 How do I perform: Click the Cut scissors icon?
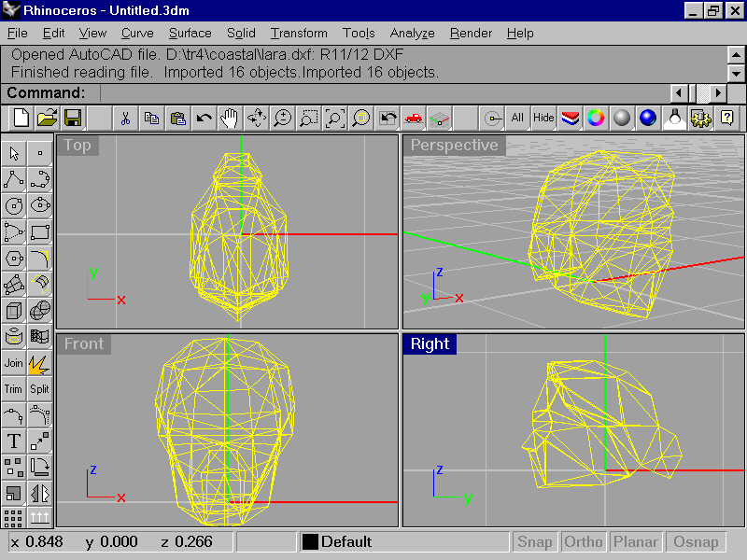tap(125, 119)
